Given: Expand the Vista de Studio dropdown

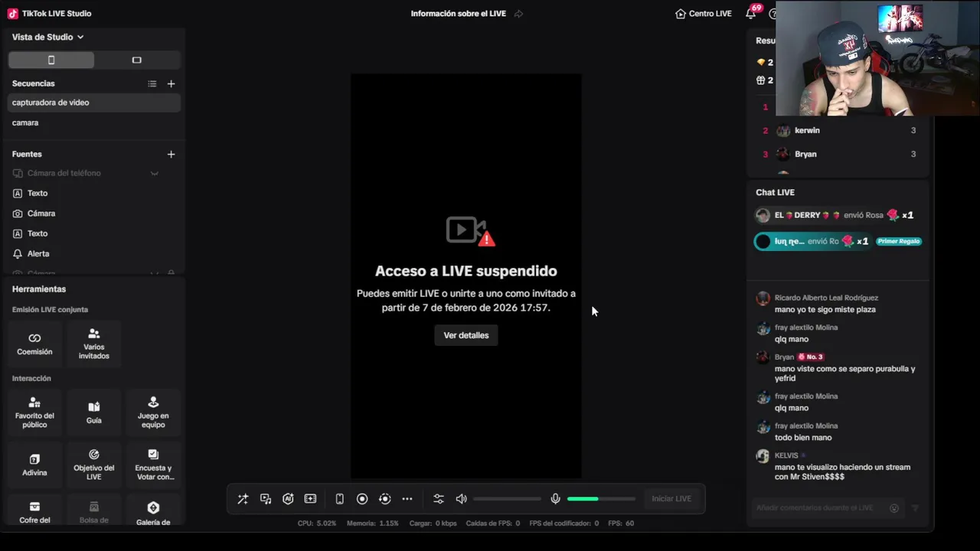Looking at the screenshot, I should pyautogui.click(x=47, y=37).
